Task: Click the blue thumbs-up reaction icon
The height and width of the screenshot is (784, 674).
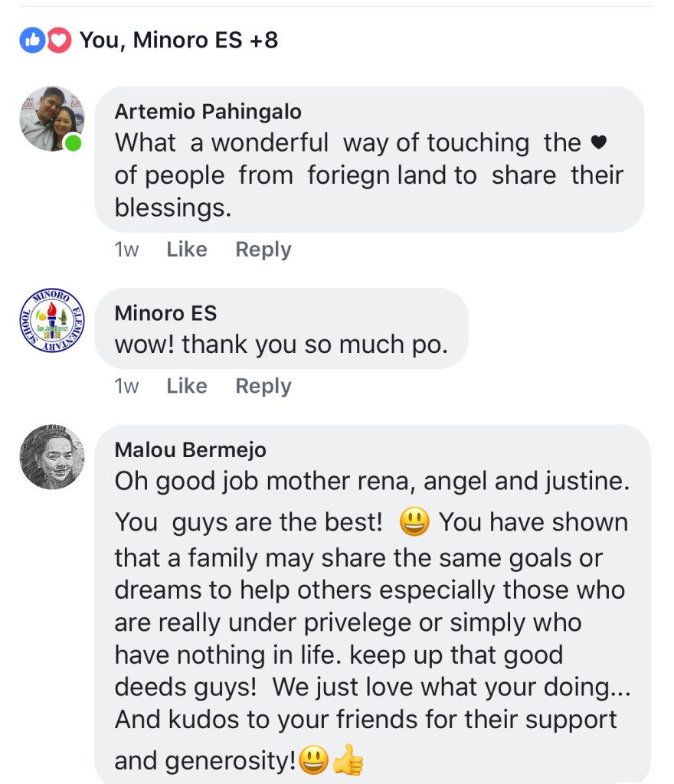Action: point(32,40)
